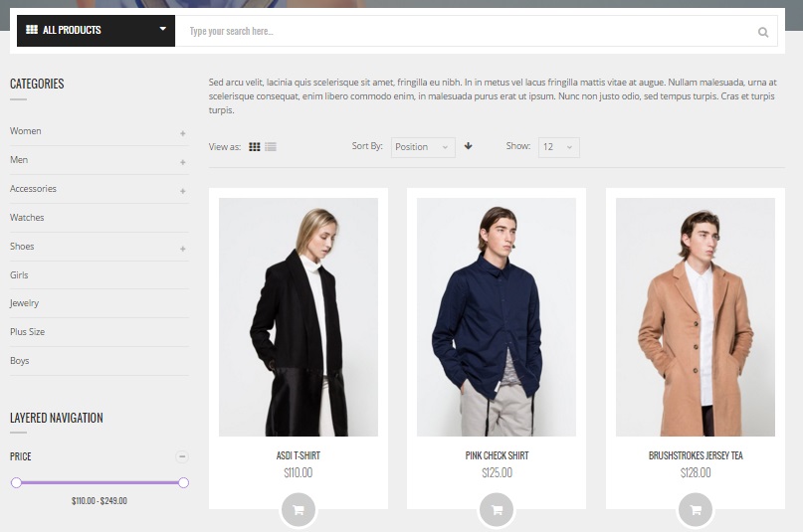Click the left price slider handle

click(16, 482)
